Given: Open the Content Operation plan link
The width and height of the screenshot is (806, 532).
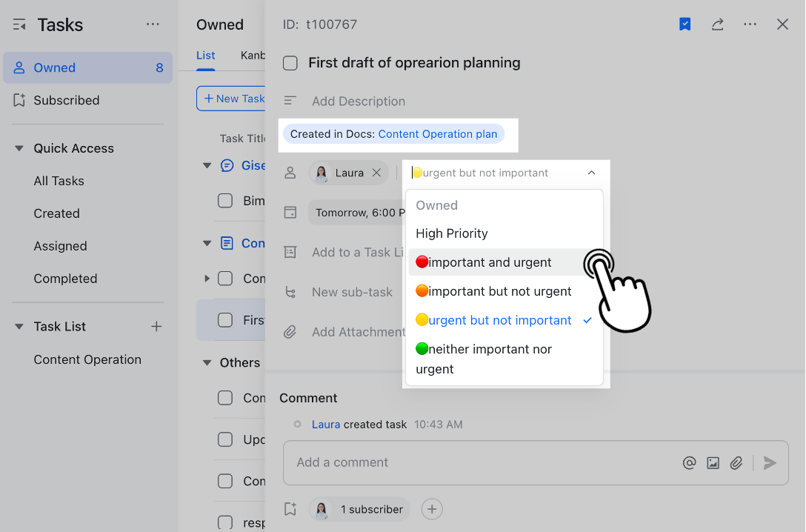Looking at the screenshot, I should (x=437, y=134).
